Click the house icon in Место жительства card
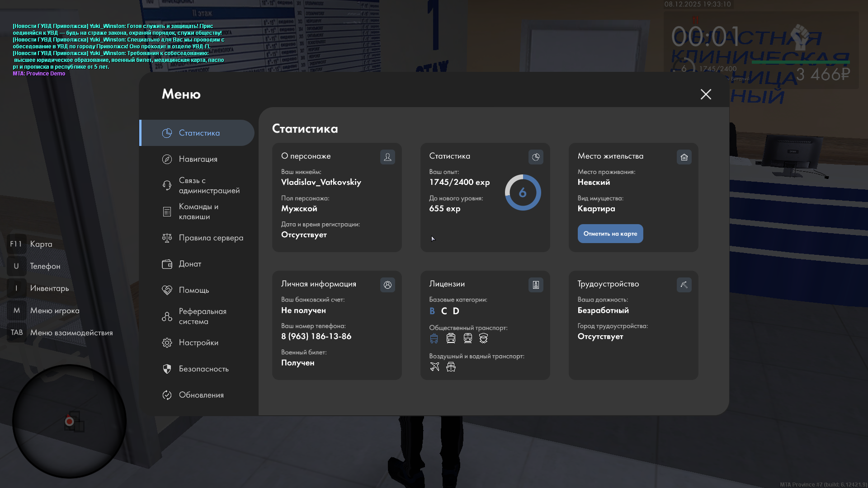The height and width of the screenshot is (488, 868). 684,157
